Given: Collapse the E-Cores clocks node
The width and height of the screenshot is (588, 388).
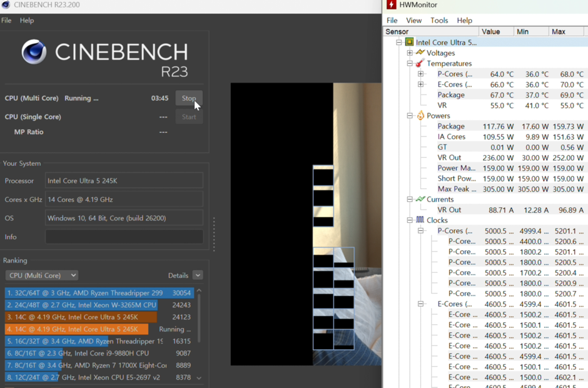Looking at the screenshot, I should 421,304.
